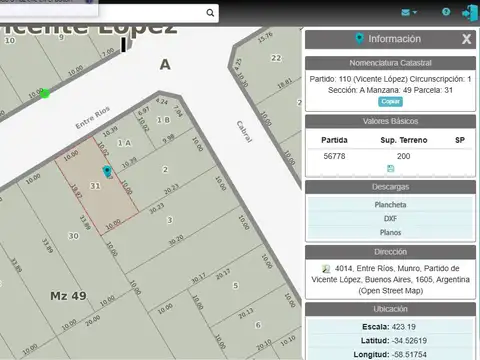The width and height of the screenshot is (480, 360).
Task: Click the Mz 49 block label
Action: (x=68, y=296)
